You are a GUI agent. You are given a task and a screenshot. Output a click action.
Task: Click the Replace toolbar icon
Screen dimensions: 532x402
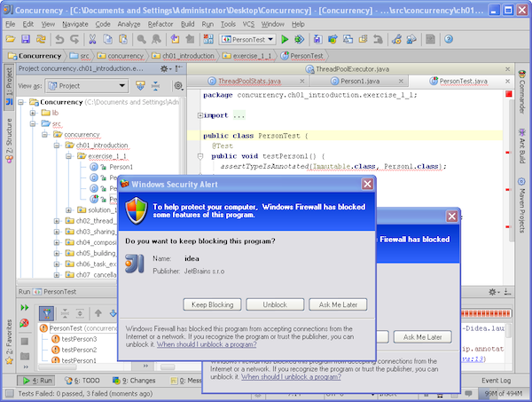pos(156,39)
